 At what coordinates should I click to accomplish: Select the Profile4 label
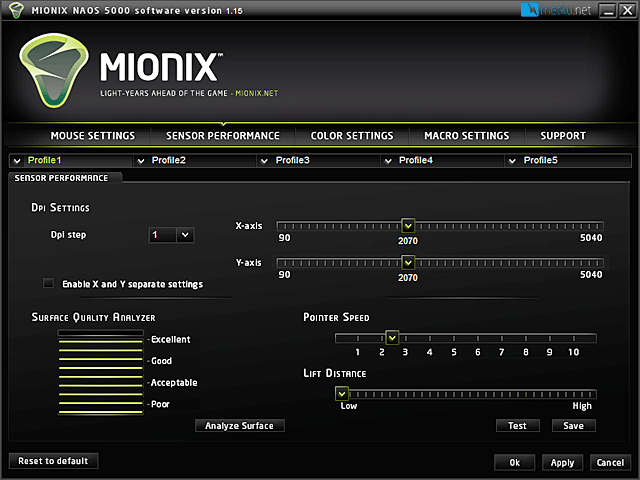point(416,160)
